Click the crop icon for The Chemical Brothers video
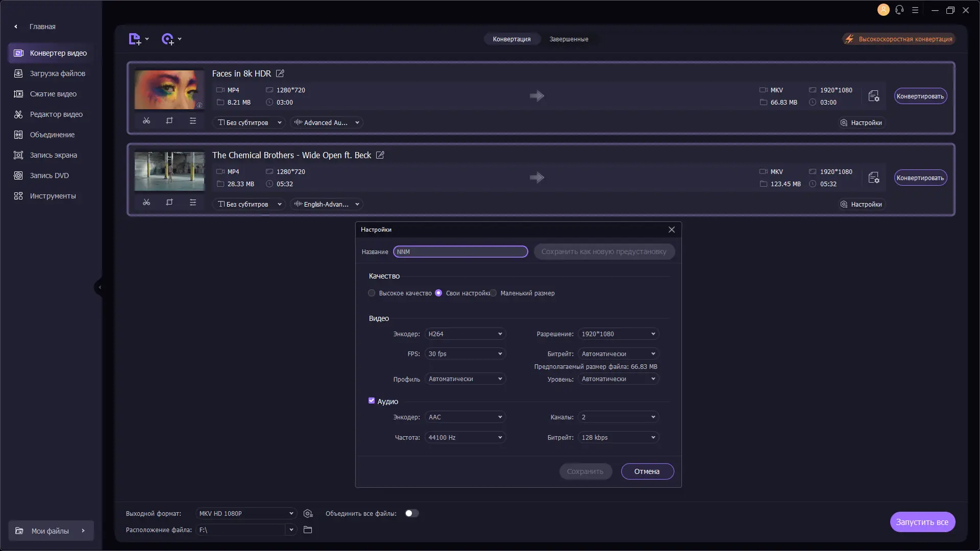This screenshot has width=980, height=551. coord(169,203)
